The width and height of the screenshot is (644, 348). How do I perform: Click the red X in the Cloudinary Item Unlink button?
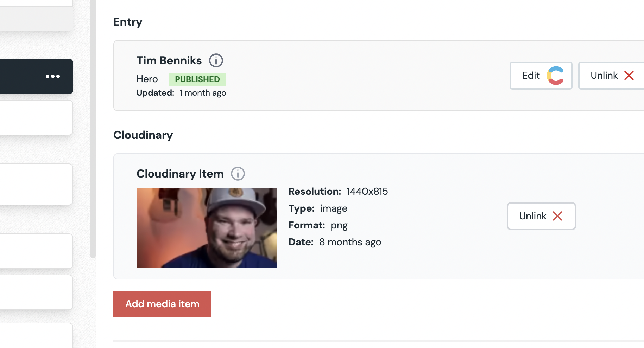click(557, 216)
